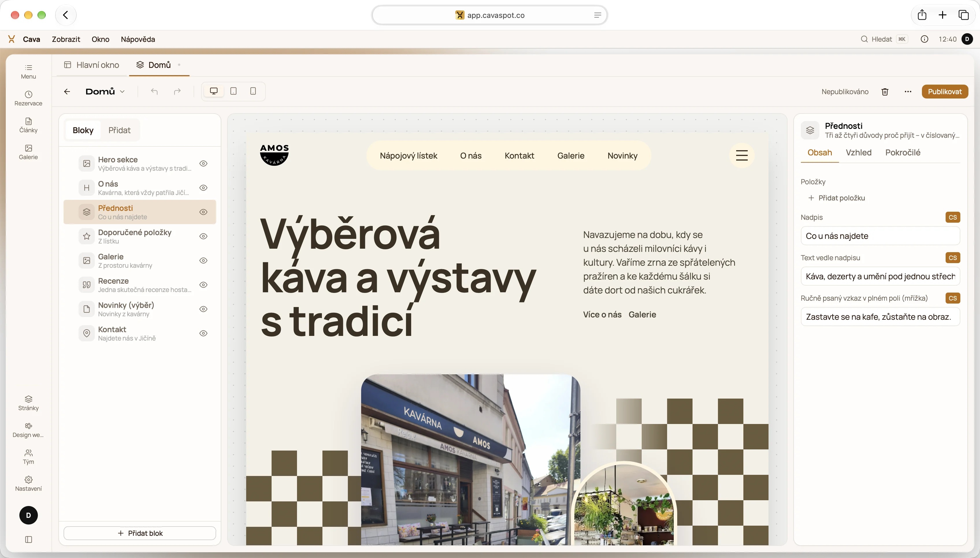The image size is (980, 558).
Task: Open the Menu section in sidebar
Action: click(28, 72)
